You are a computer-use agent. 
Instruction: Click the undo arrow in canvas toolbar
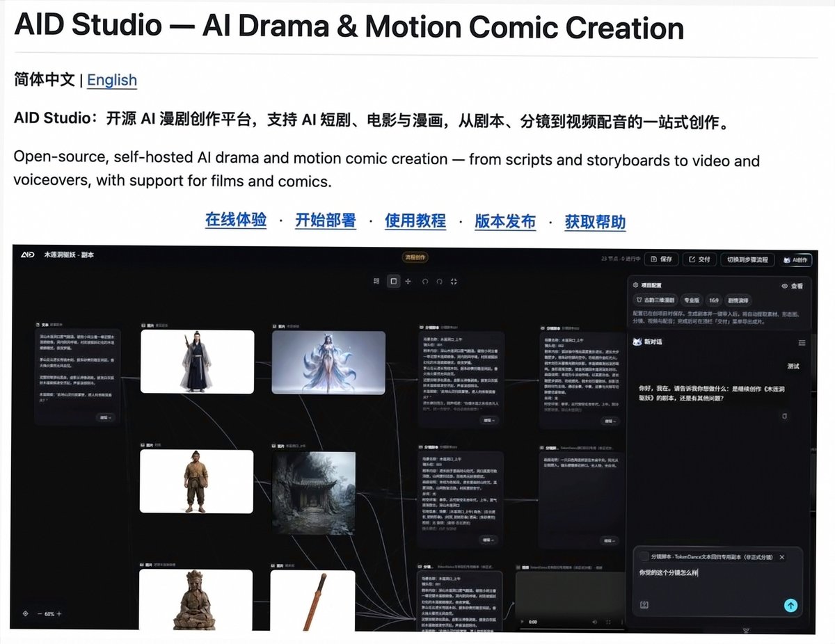coord(424,281)
